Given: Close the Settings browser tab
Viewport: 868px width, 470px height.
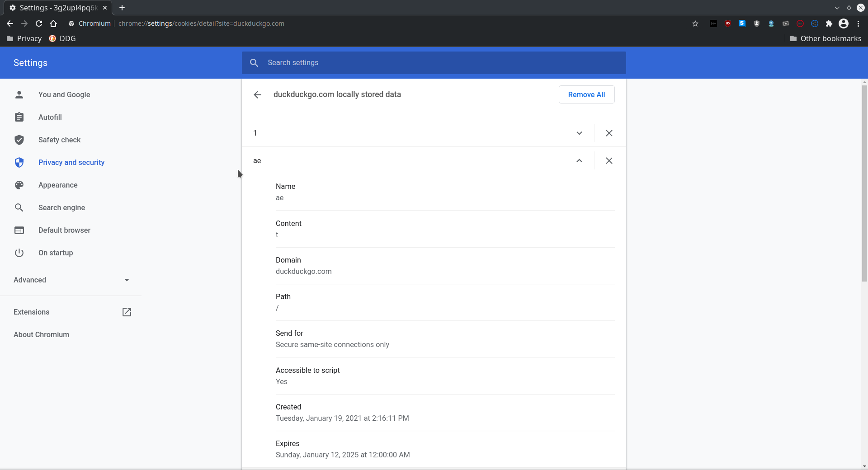Looking at the screenshot, I should point(105,8).
